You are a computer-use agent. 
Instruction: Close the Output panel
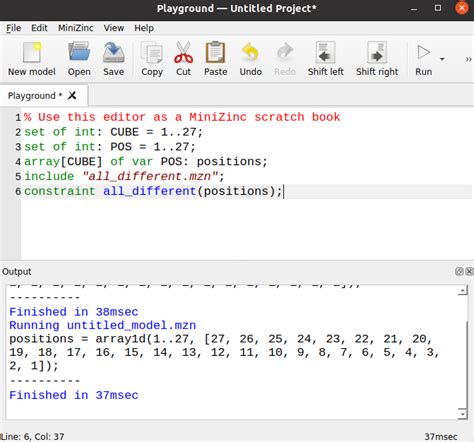pyautogui.click(x=469, y=271)
